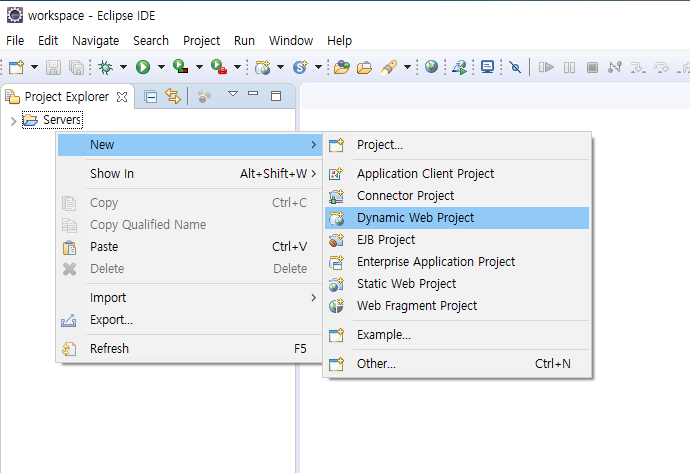Open the Import submenu
This screenshot has height=473, width=690.
pyautogui.click(x=190, y=298)
